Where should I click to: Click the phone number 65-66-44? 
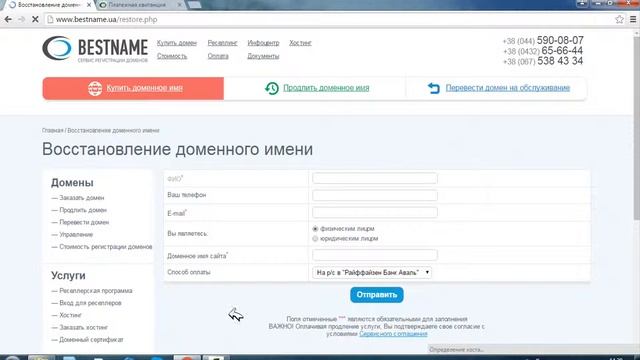[562, 51]
